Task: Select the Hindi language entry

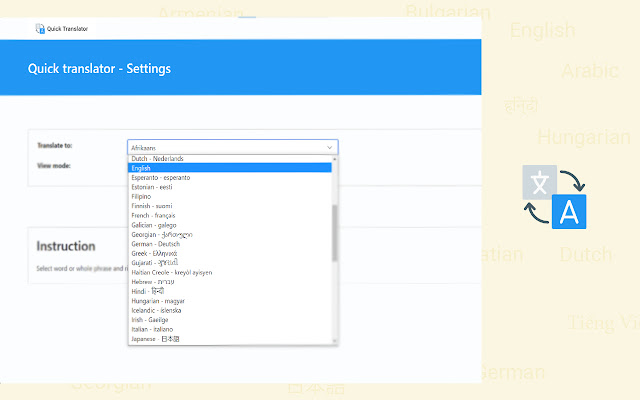Action: click(x=230, y=291)
